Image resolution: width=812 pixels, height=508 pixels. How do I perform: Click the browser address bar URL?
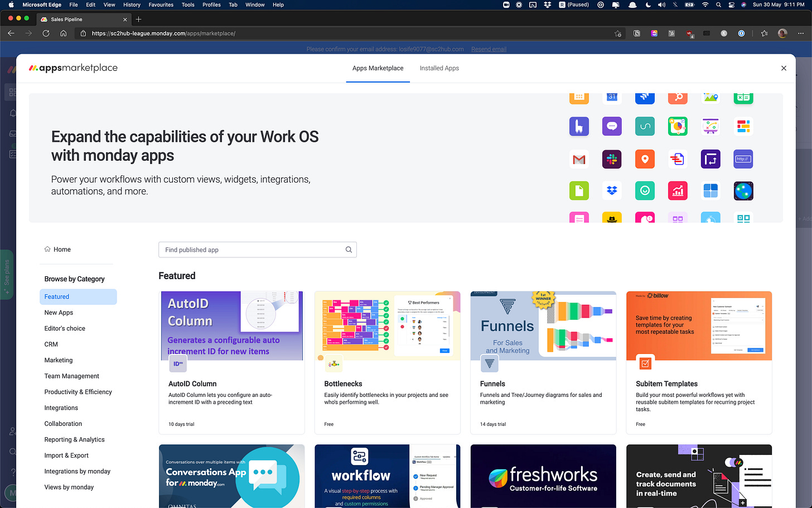[163, 33]
